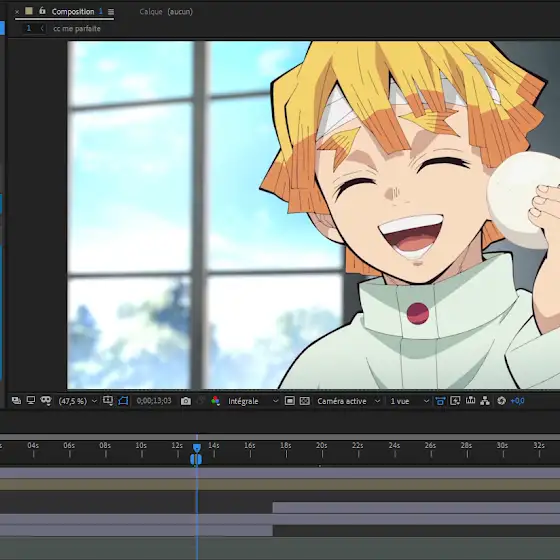Click the blonde character in composition preview
This screenshot has width=560, height=560.
coord(411,214)
